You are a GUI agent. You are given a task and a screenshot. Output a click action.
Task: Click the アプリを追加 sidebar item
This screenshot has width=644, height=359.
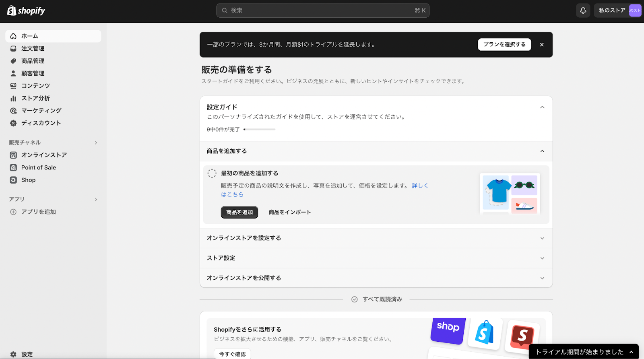(53, 212)
